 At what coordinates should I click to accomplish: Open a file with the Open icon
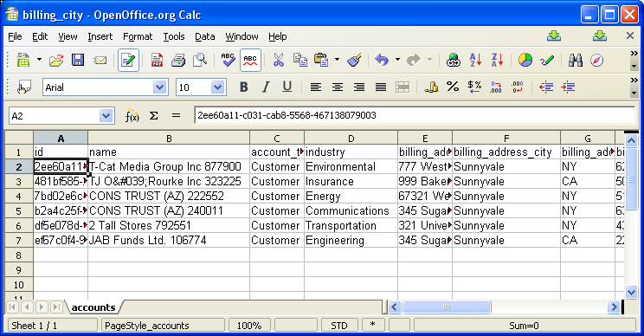56,61
